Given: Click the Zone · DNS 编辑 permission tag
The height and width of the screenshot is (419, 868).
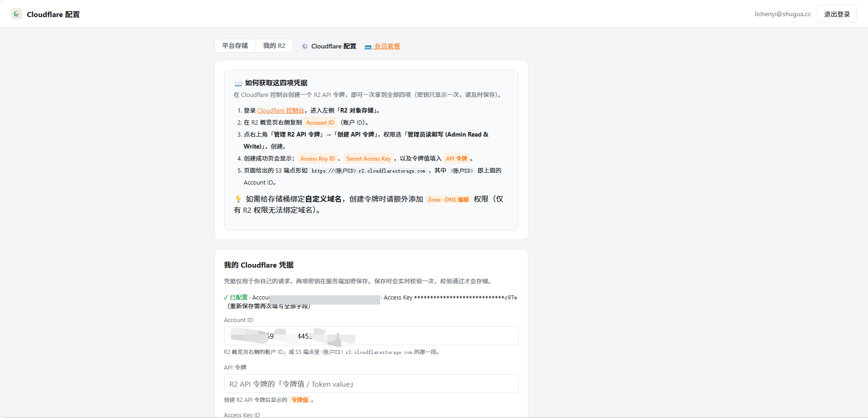Looking at the screenshot, I should (448, 199).
